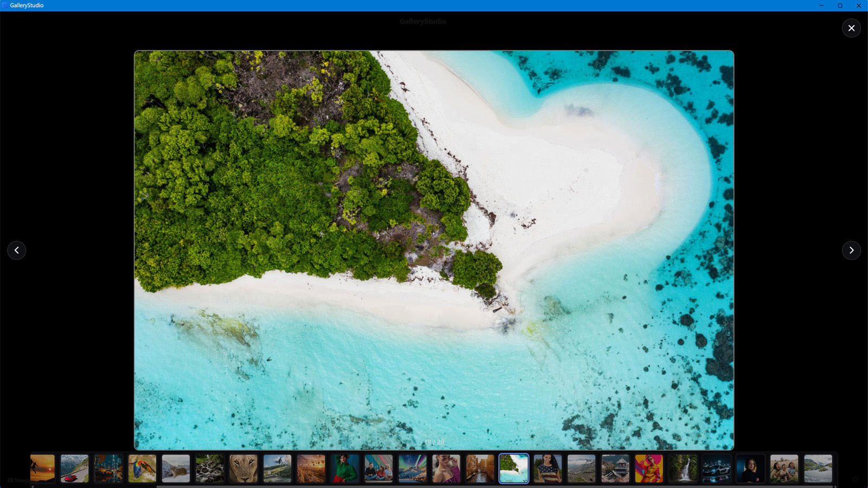Open the snow leopard thumbnail
Image resolution: width=868 pixels, height=488 pixels.
[176, 468]
